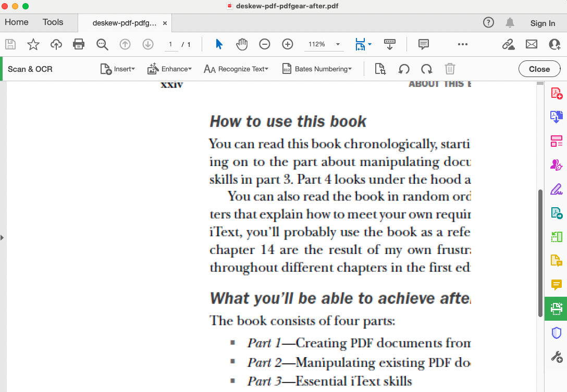Select the active Scan & OCR sidebar tool
The height and width of the screenshot is (392, 567).
pyautogui.click(x=556, y=309)
